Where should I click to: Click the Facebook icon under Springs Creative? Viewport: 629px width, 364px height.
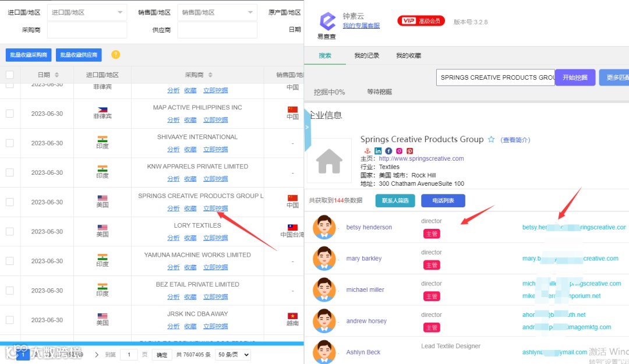point(388,151)
